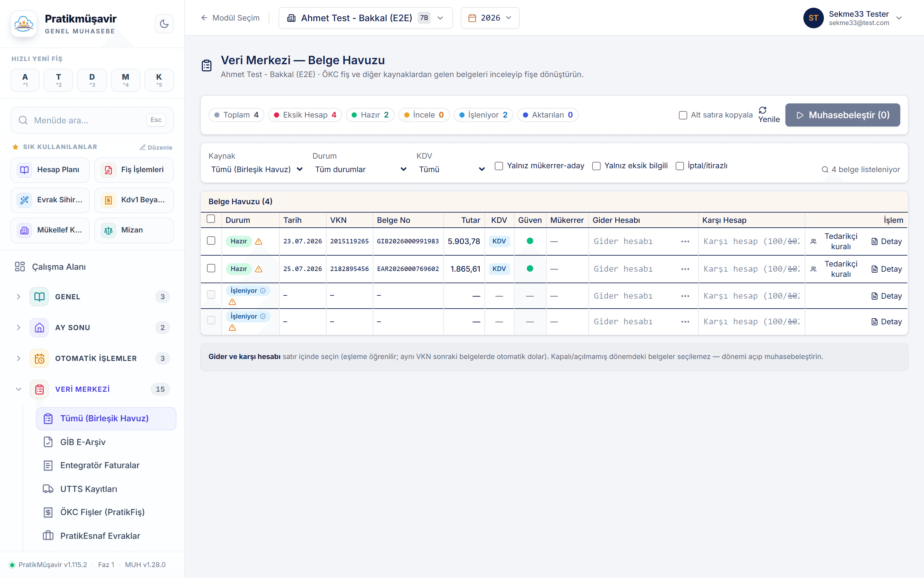Click Muhasebeleştir (0) button

tap(842, 115)
